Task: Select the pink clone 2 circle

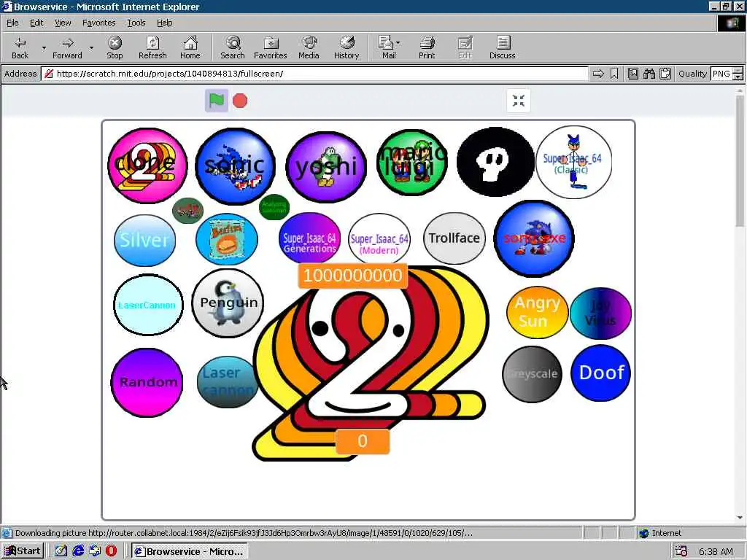Action: click(147, 166)
